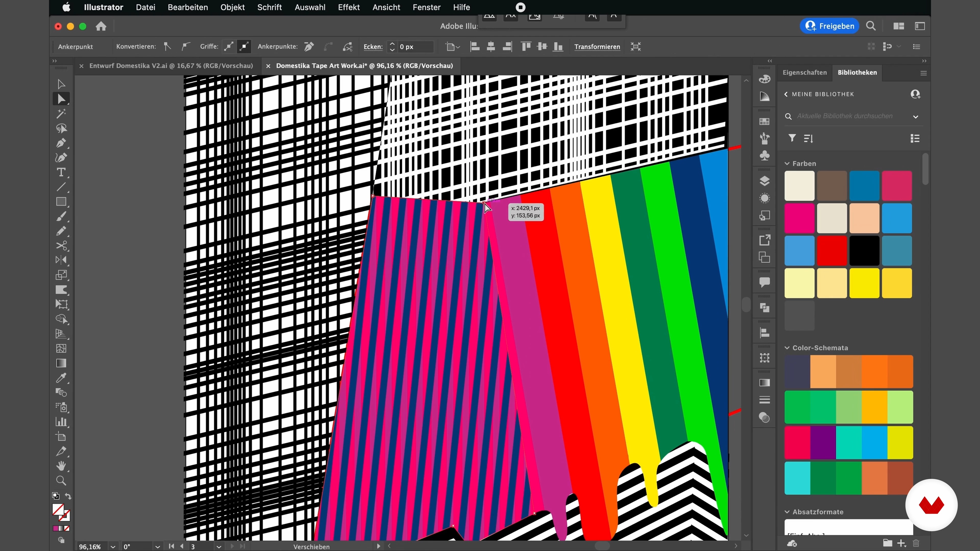
Task: Select the Column Graph tool
Action: (61, 422)
